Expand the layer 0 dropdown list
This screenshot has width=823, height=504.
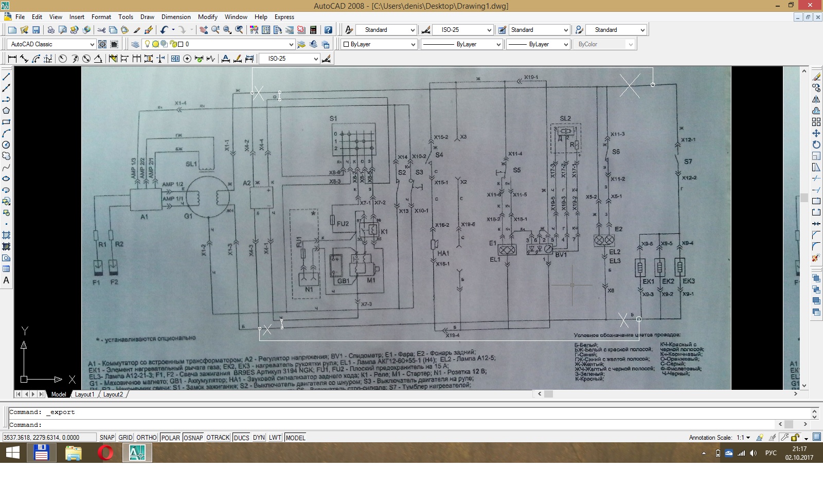click(x=291, y=44)
